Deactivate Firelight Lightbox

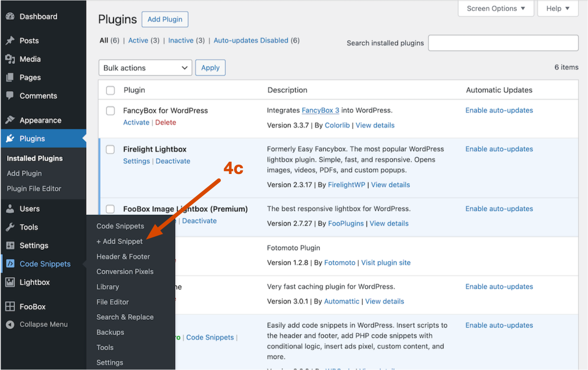pos(173,161)
